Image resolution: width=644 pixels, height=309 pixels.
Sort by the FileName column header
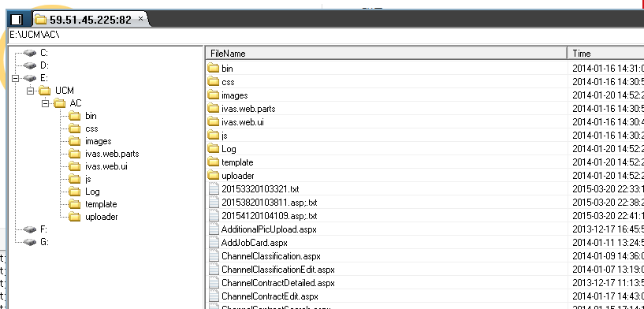point(386,54)
